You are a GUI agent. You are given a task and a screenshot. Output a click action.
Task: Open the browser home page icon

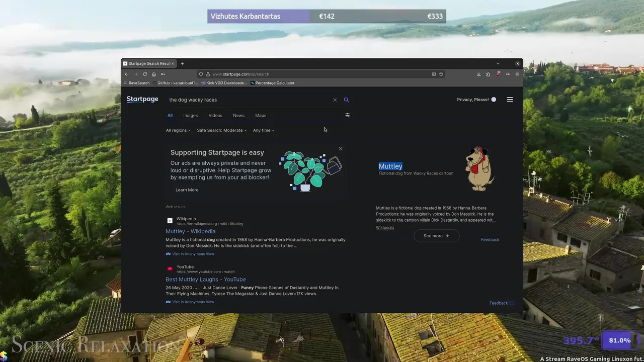click(154, 74)
